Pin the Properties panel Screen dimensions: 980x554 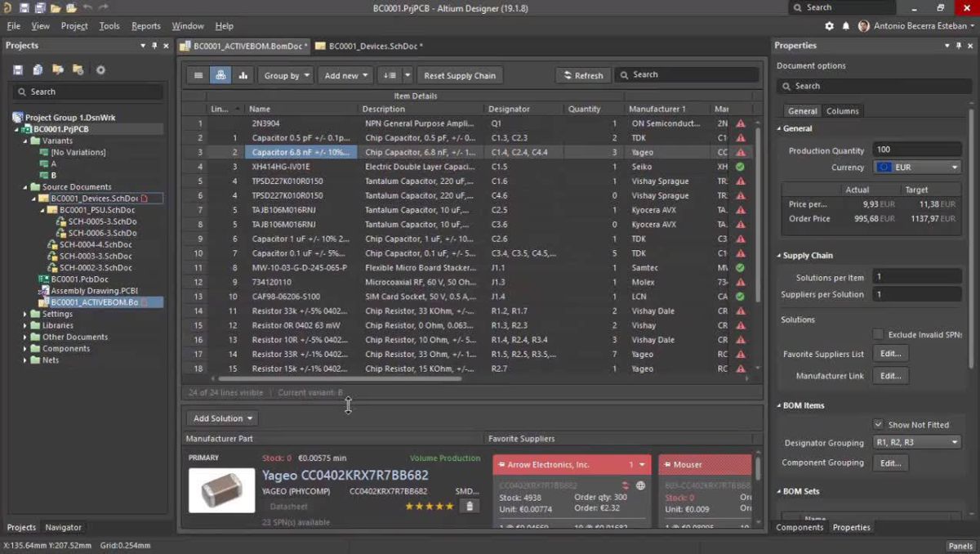(958, 46)
